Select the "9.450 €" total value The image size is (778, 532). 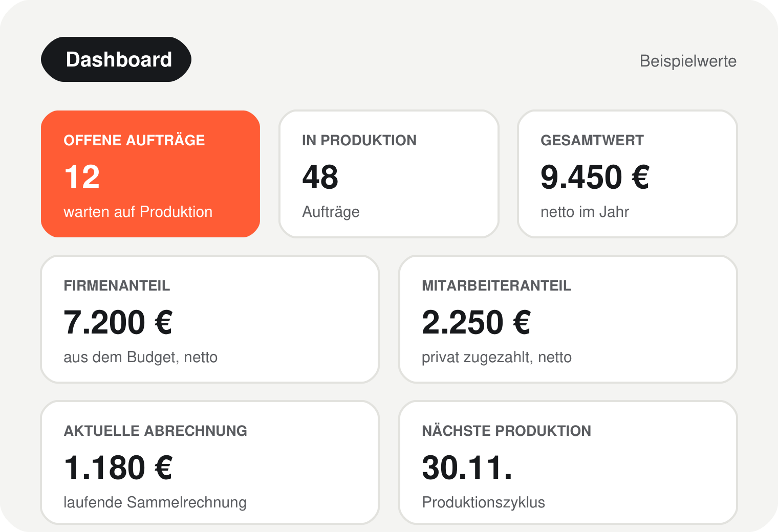[595, 177]
